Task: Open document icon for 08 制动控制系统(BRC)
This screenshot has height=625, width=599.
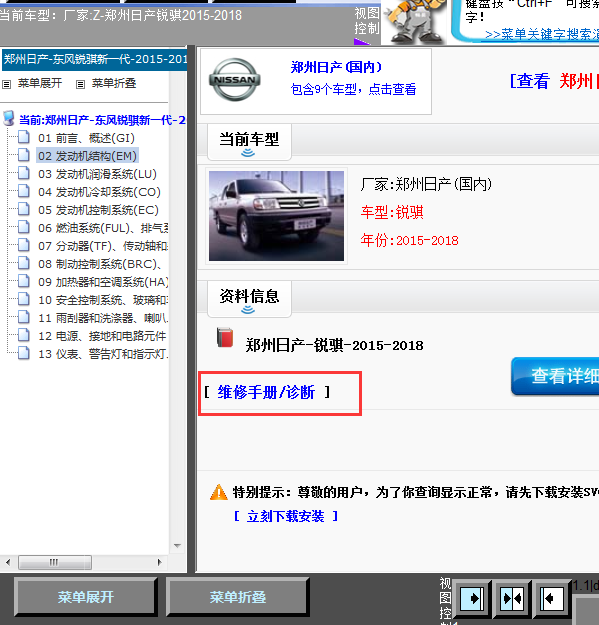Action: click(24, 263)
